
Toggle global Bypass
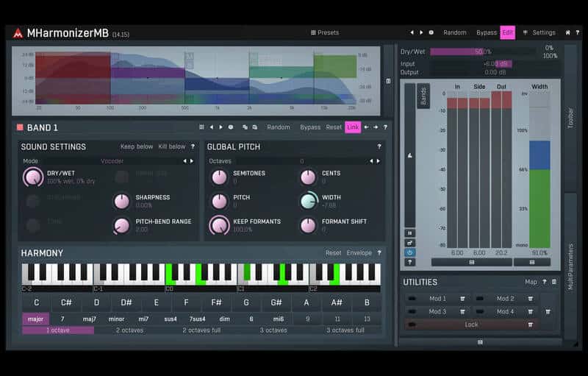point(487,32)
